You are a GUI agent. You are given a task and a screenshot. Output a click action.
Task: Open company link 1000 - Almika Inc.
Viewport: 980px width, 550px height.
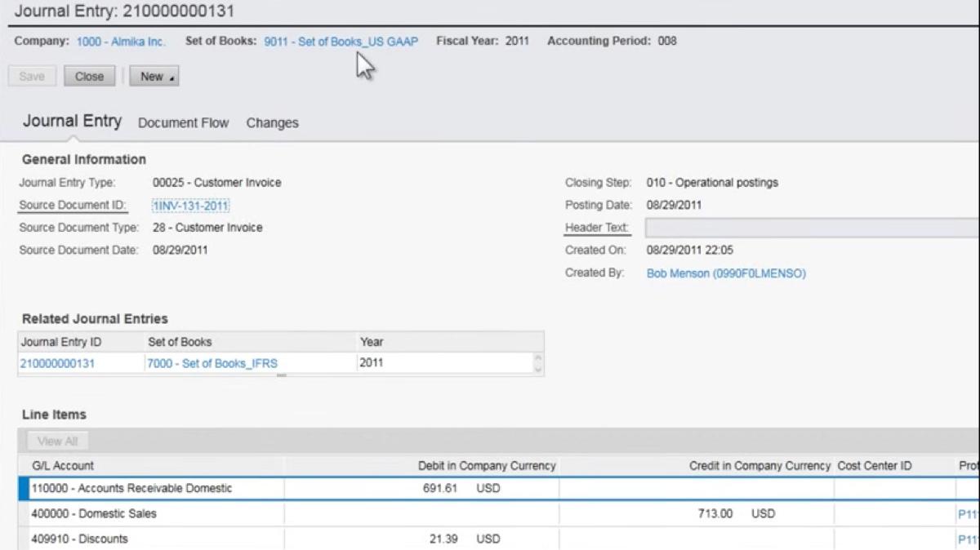(121, 41)
